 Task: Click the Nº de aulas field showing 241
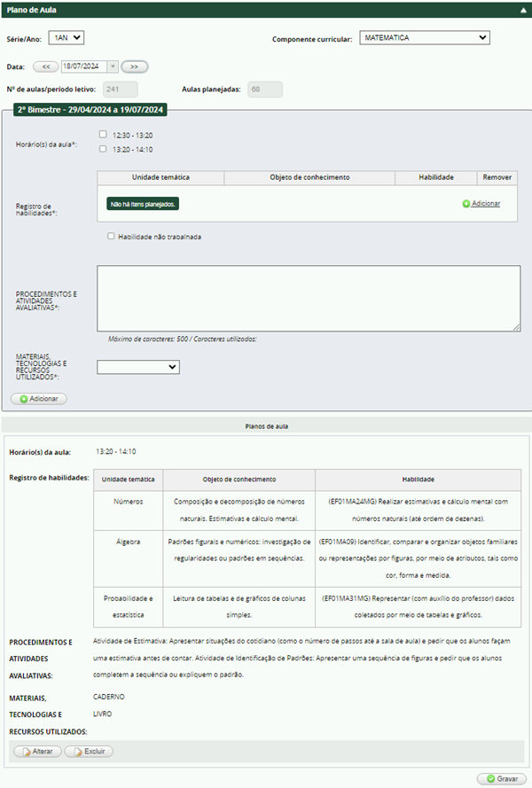(121, 89)
